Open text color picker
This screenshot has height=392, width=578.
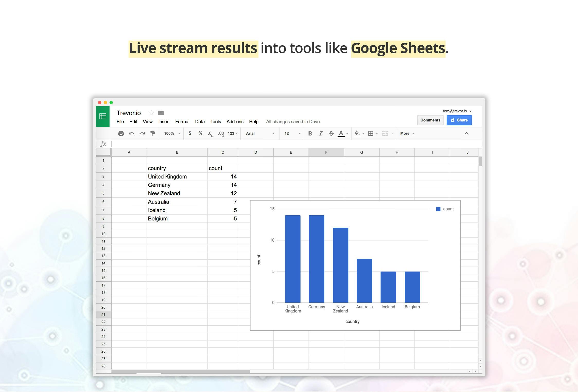(341, 133)
